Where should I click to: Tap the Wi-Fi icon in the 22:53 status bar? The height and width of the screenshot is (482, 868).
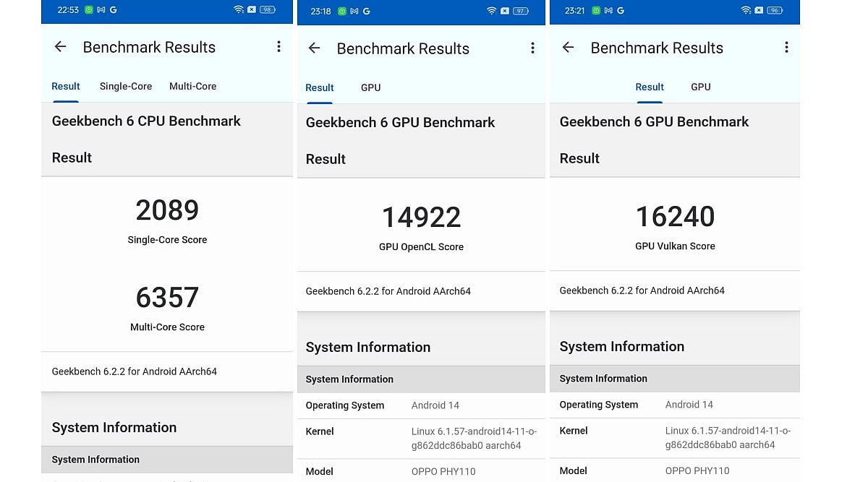coord(239,10)
